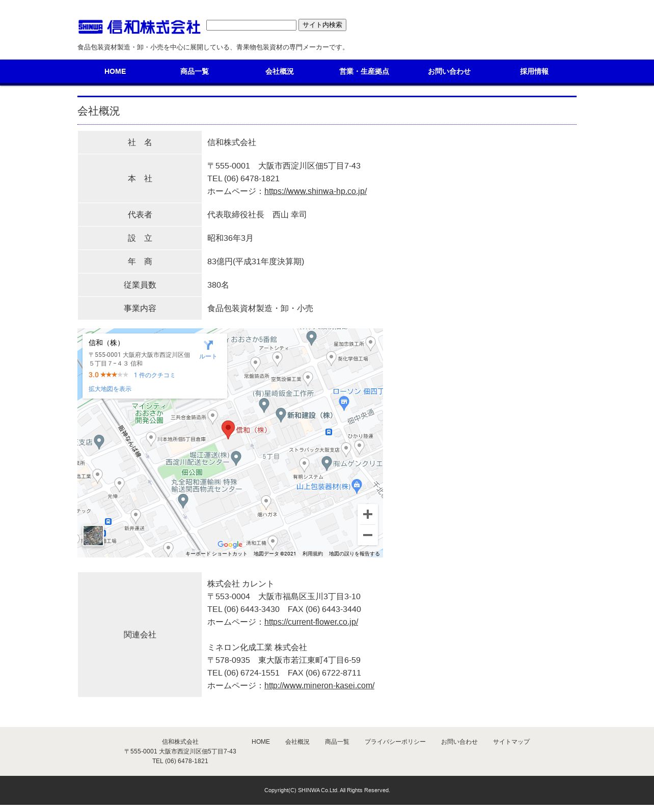The image size is (654, 812).
Task: Click the 佃公園 park label on map
Action: tap(192, 472)
